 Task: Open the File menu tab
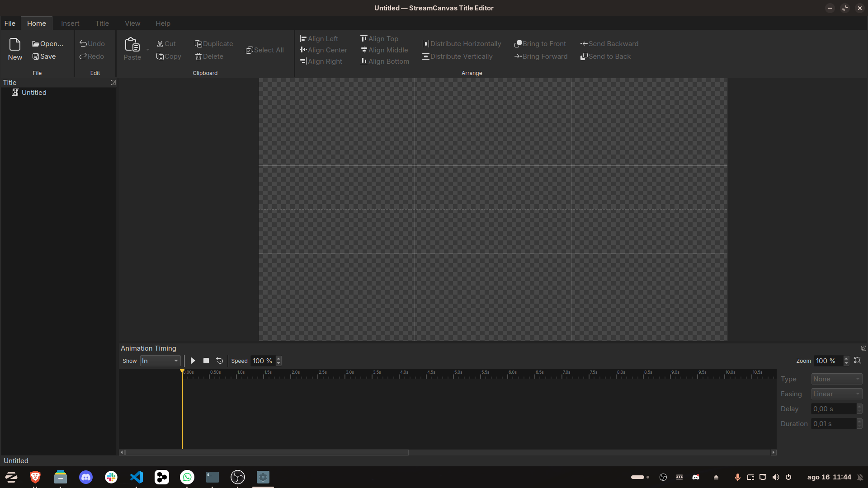10,23
